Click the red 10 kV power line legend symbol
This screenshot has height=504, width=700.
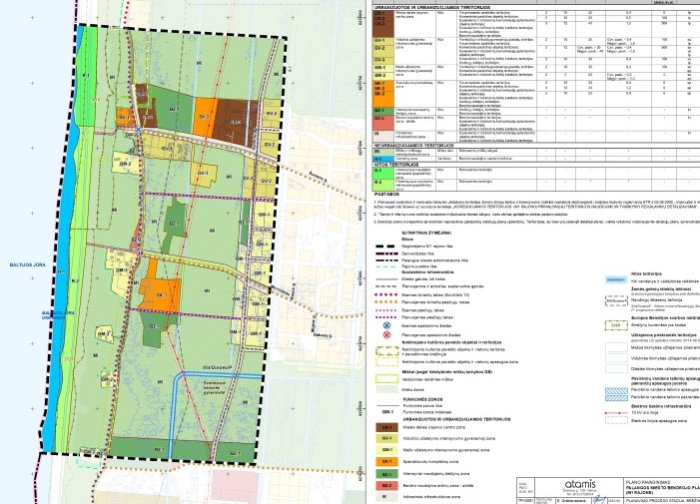point(616,413)
